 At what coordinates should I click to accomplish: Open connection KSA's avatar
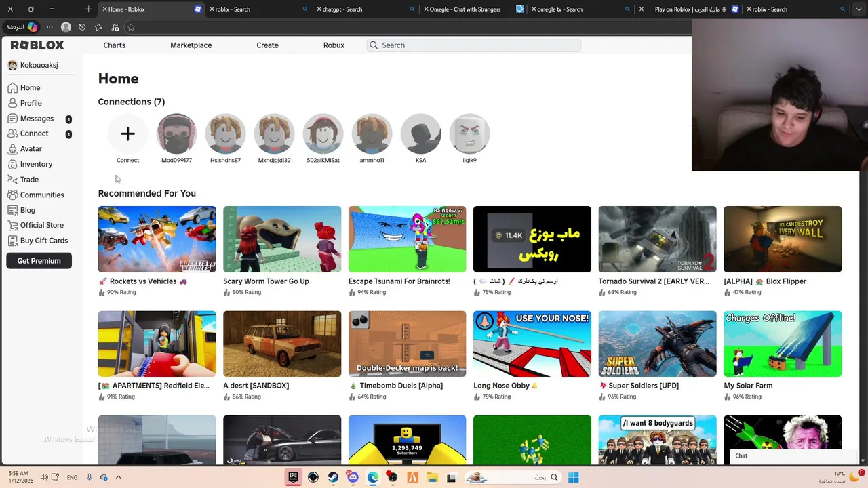[420, 134]
